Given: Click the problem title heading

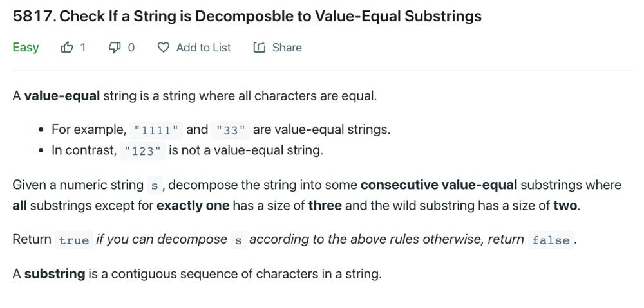Looking at the screenshot, I should tap(247, 16).
